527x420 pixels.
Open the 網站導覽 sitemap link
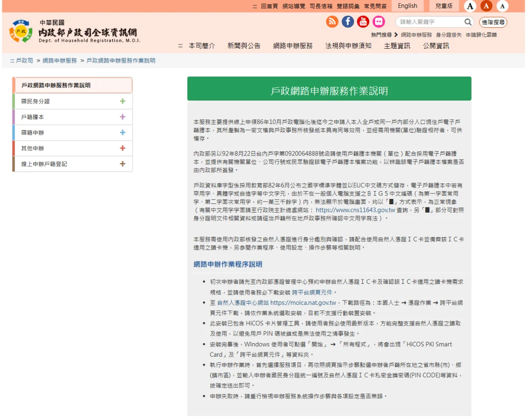[x=294, y=6]
